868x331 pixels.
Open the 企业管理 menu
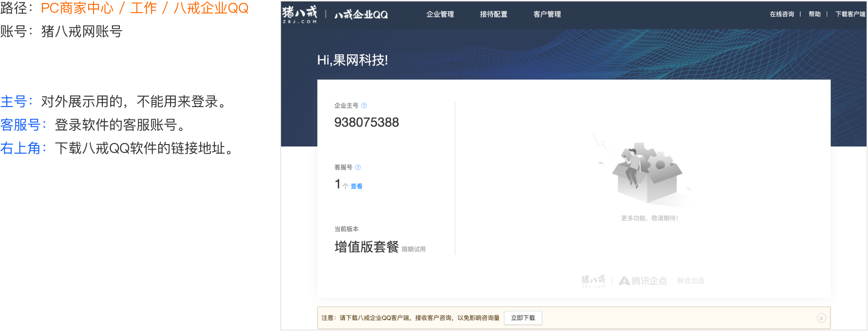click(440, 14)
